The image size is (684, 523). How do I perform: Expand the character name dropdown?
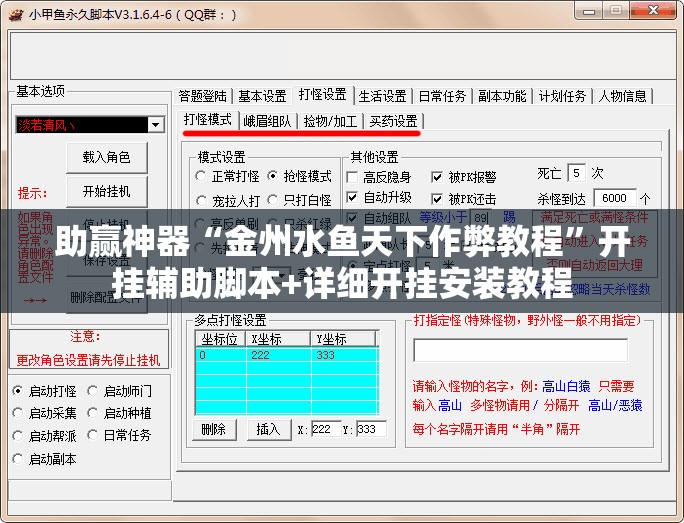click(x=156, y=125)
